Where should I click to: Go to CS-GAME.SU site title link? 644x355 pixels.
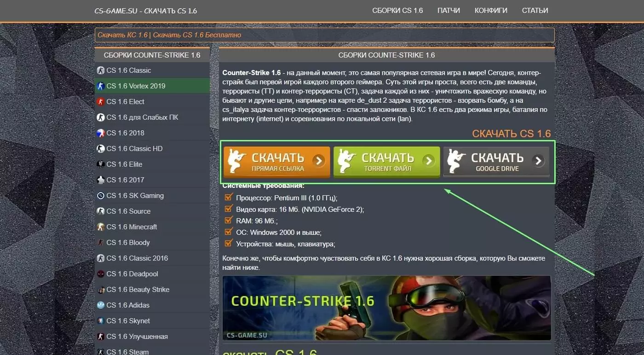pyautogui.click(x=146, y=11)
